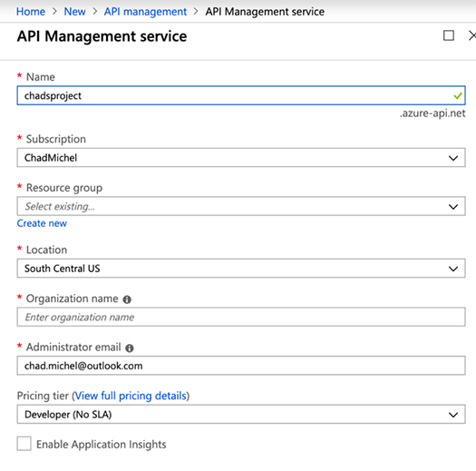Open API management breadcrumb link
This screenshot has height=471, width=476.
[145, 12]
